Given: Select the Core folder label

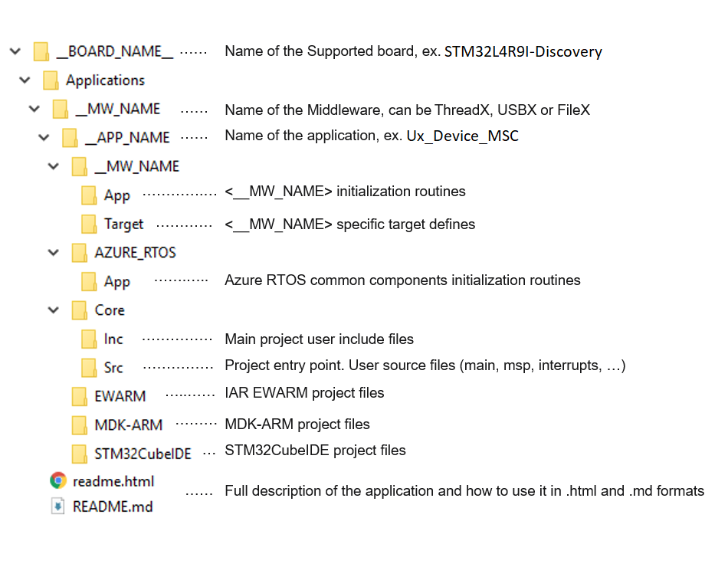Looking at the screenshot, I should coord(110,310).
